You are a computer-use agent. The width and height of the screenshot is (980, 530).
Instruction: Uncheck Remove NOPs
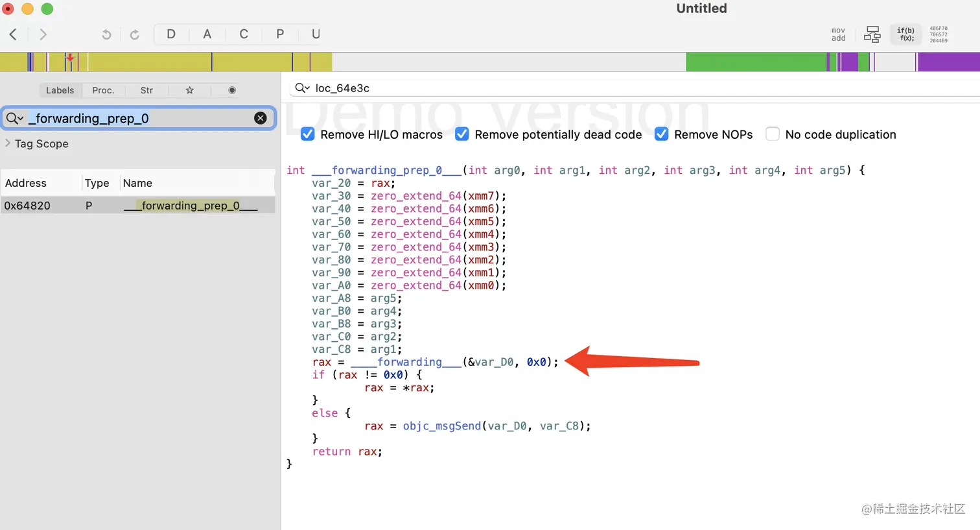[x=661, y=134]
